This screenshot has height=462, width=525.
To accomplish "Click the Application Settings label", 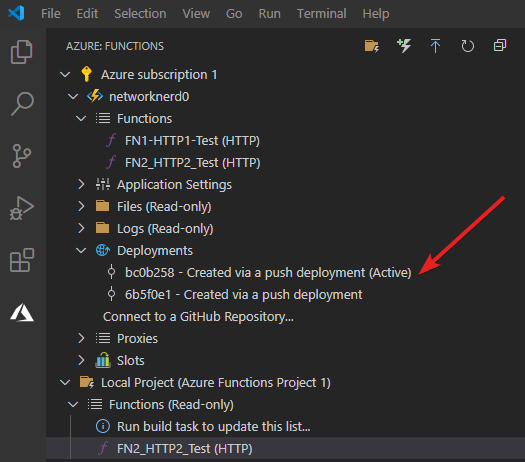I will click(174, 184).
